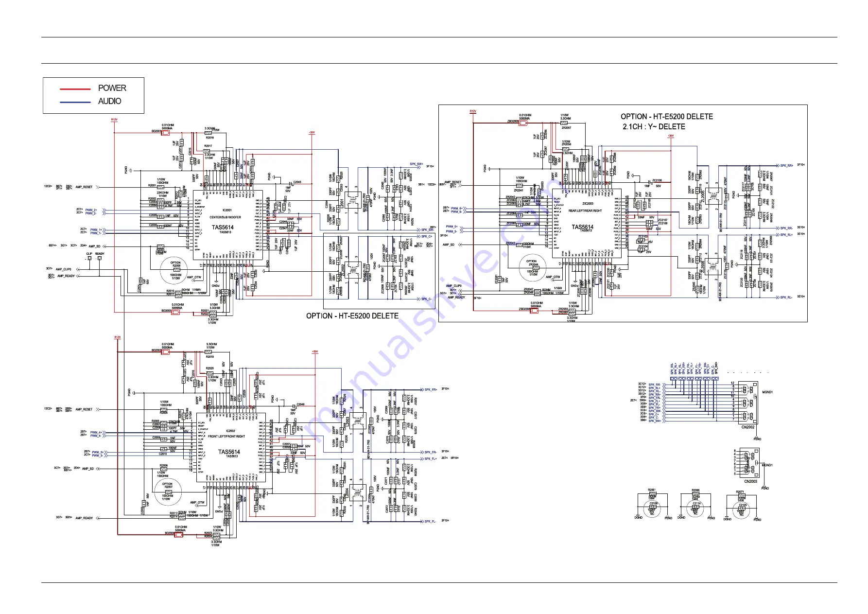Select the CN2003 connector symbol
Screen dimensions: 868x614
[749, 463]
